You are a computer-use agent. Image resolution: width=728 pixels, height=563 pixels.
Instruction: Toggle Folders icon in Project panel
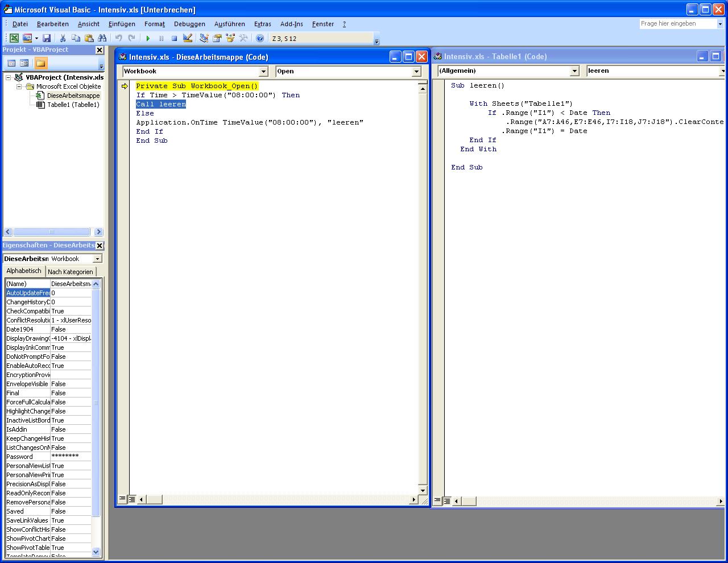click(41, 63)
